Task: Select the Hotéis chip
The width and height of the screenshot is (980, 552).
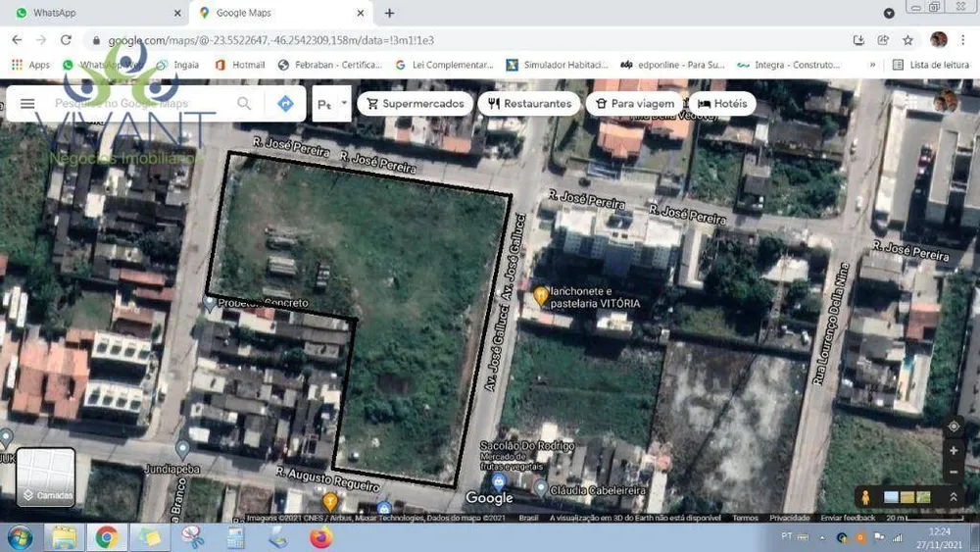Action: click(722, 104)
